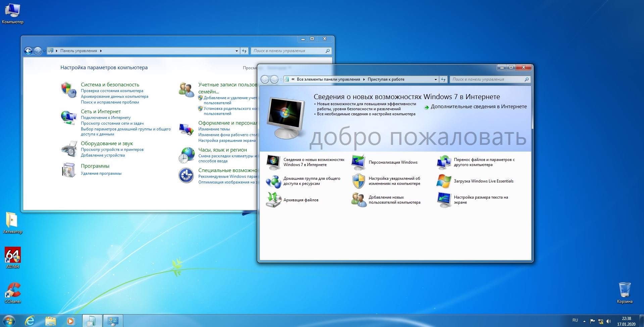Select the Персонализация Windows icon

coord(358,162)
